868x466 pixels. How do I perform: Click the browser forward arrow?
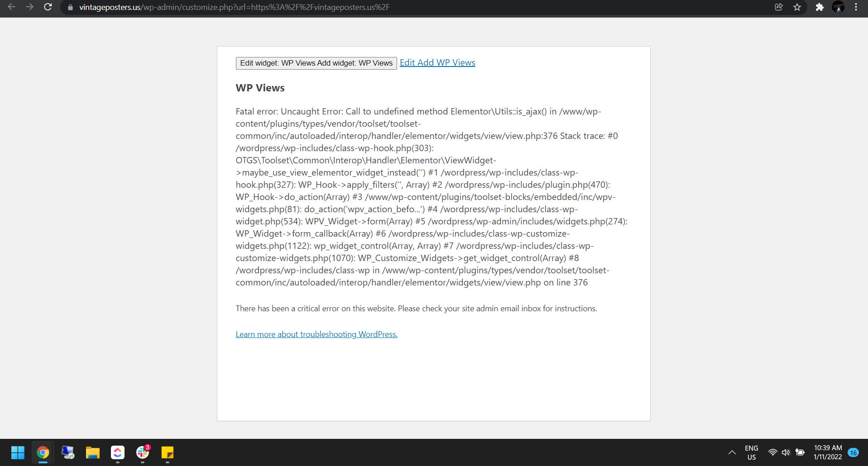coord(29,7)
